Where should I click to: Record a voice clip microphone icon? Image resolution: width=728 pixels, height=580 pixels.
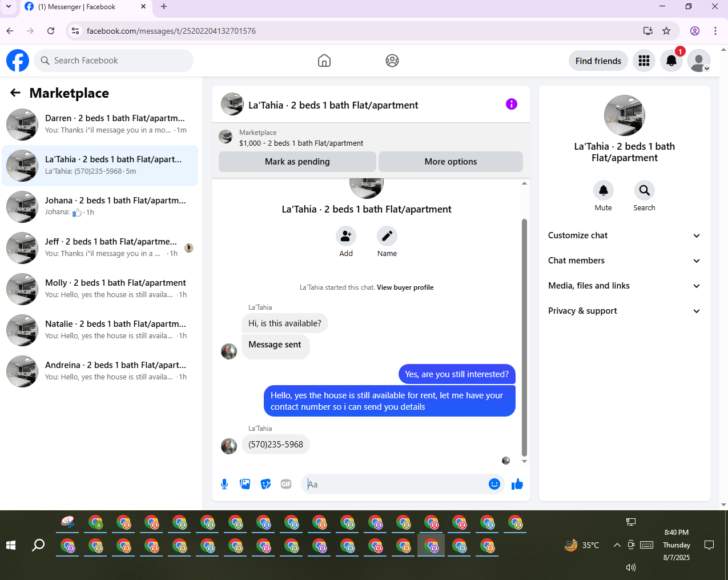click(x=224, y=485)
